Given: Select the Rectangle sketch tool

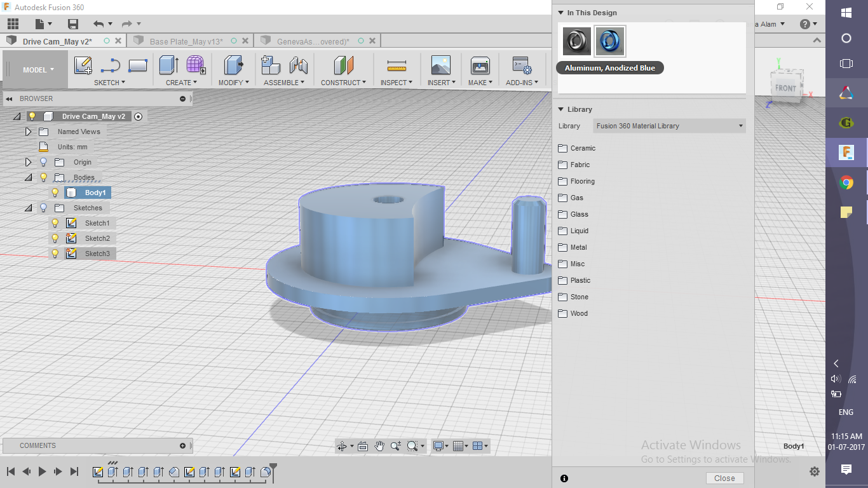Looking at the screenshot, I should click(x=138, y=65).
